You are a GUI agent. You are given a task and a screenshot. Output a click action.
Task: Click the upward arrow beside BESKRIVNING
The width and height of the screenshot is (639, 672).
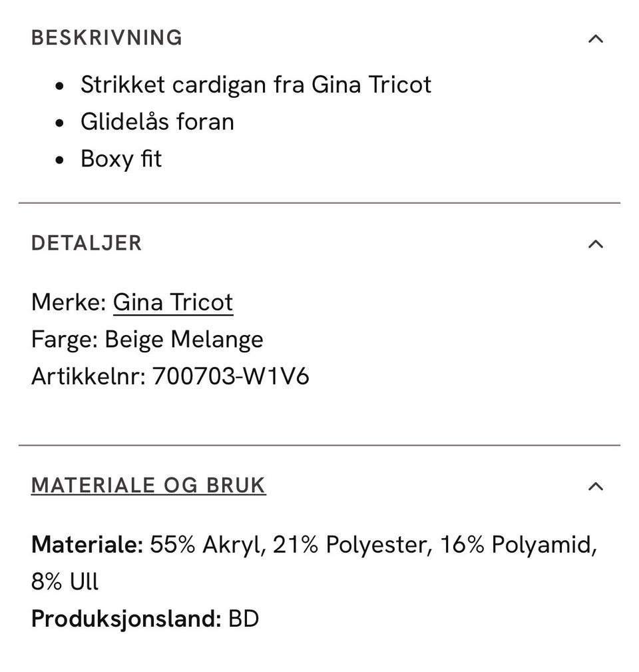tap(594, 39)
